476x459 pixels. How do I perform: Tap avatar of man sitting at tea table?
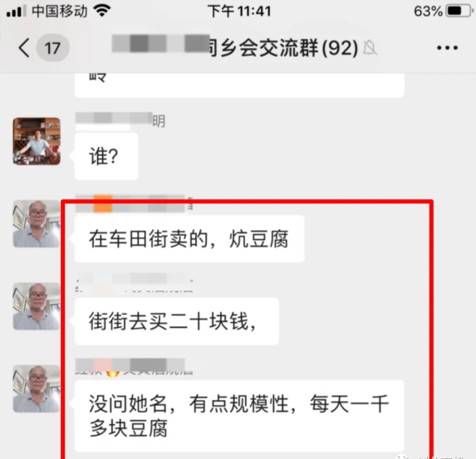coord(37,141)
